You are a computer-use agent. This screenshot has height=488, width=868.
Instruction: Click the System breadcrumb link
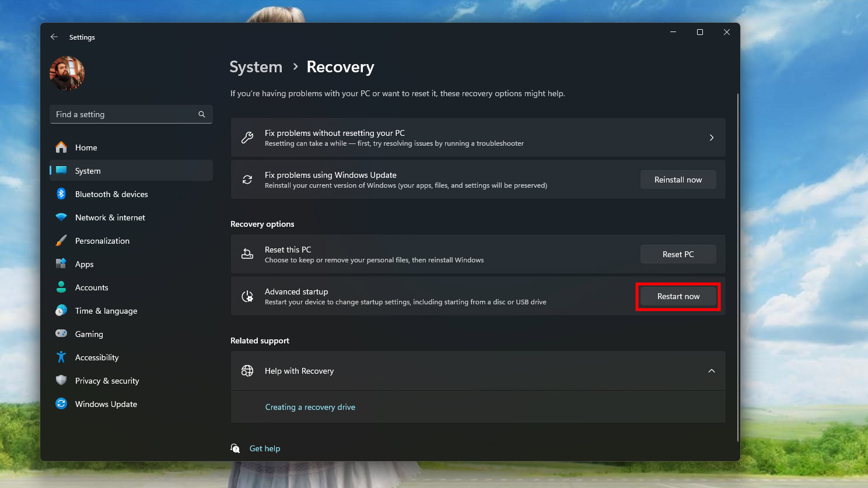coord(256,67)
